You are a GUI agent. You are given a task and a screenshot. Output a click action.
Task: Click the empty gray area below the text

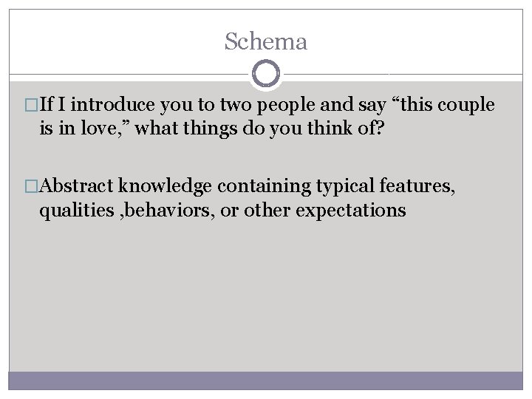click(266, 296)
